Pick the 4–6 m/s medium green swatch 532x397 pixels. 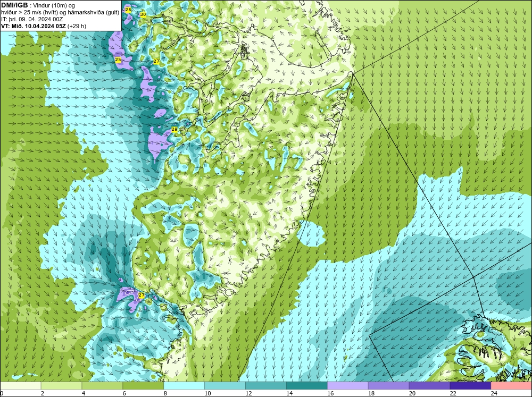[x=102, y=386]
